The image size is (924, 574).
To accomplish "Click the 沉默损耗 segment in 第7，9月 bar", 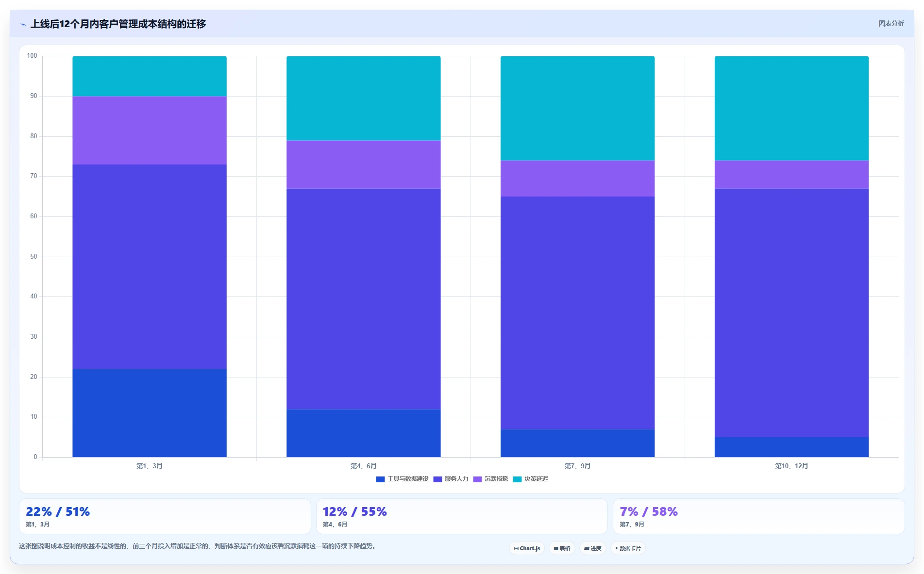I will [x=577, y=179].
